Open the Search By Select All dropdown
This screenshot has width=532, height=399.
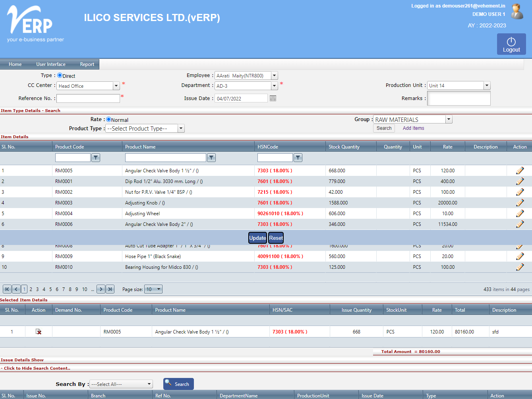click(x=121, y=384)
